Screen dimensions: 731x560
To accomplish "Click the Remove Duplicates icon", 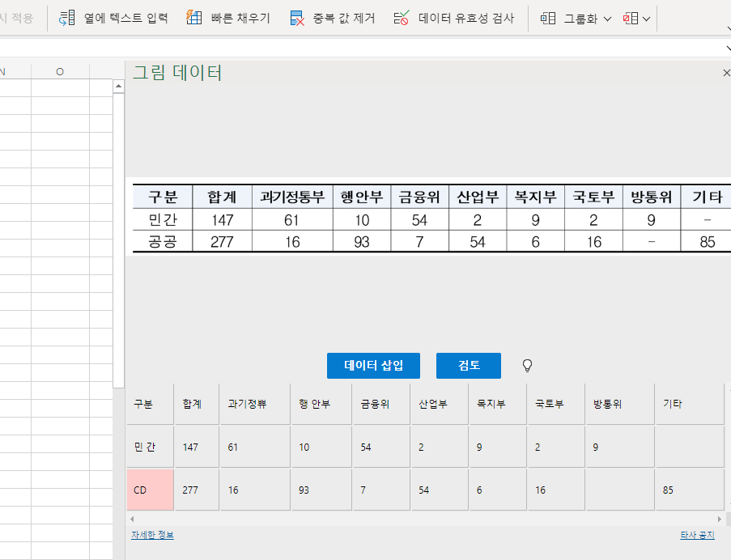I will [297, 18].
